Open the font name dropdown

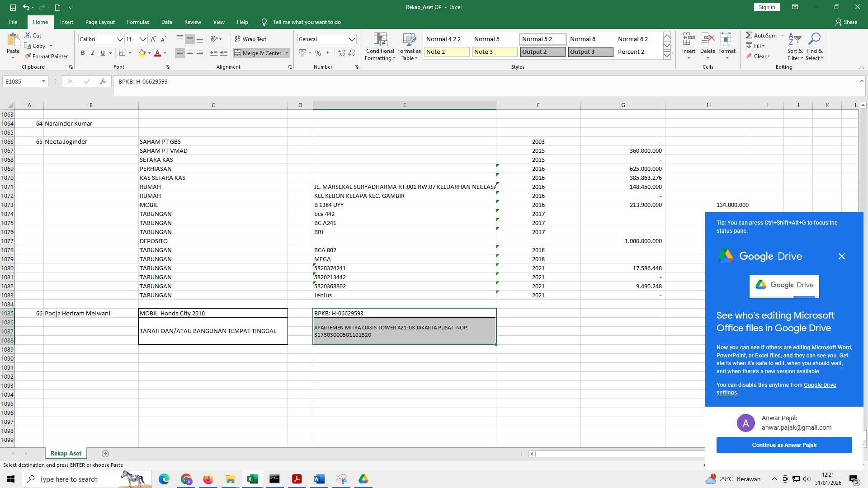point(120,39)
